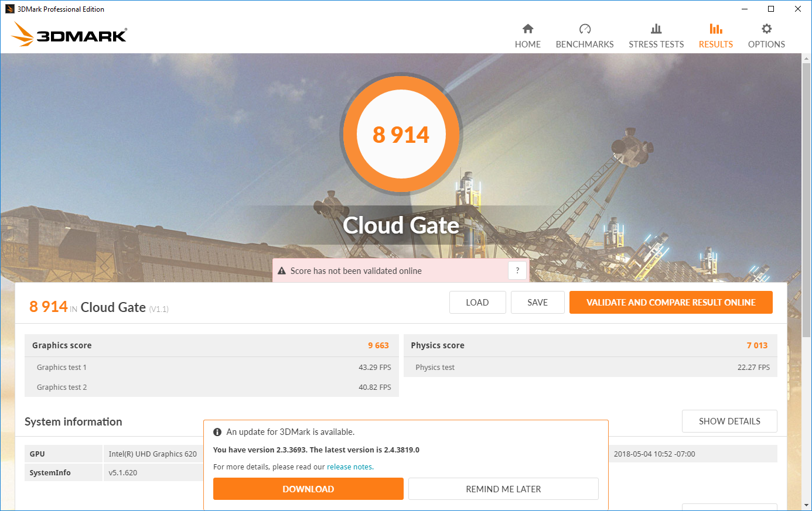The image size is (812, 511).
Task: Click the vertical scrollbar thumb
Action: click(x=807, y=199)
